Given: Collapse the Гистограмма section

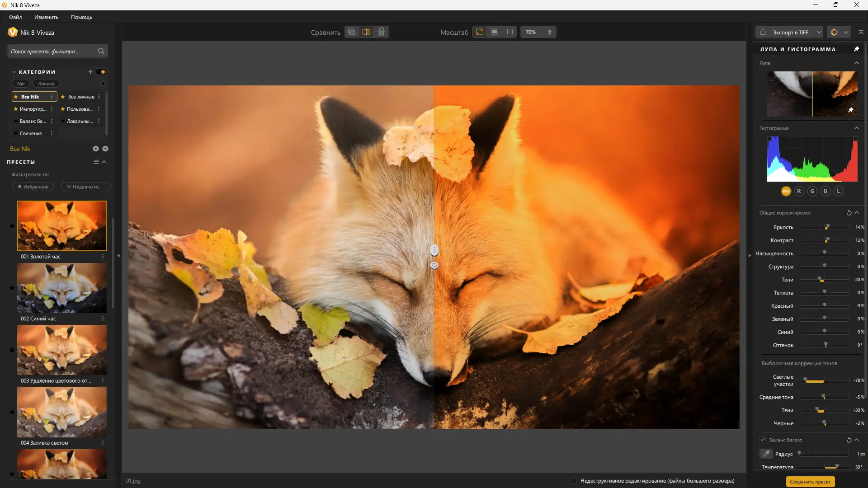Looking at the screenshot, I should click(856, 128).
